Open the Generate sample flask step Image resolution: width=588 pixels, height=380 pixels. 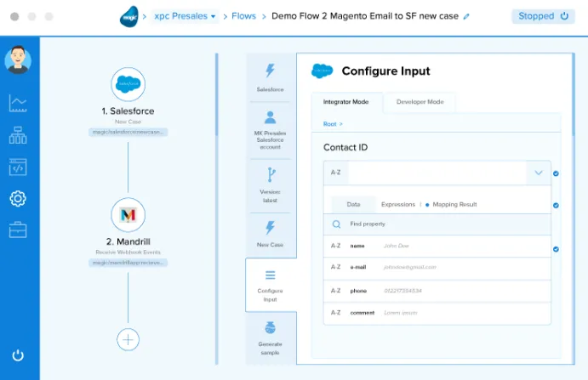point(270,338)
